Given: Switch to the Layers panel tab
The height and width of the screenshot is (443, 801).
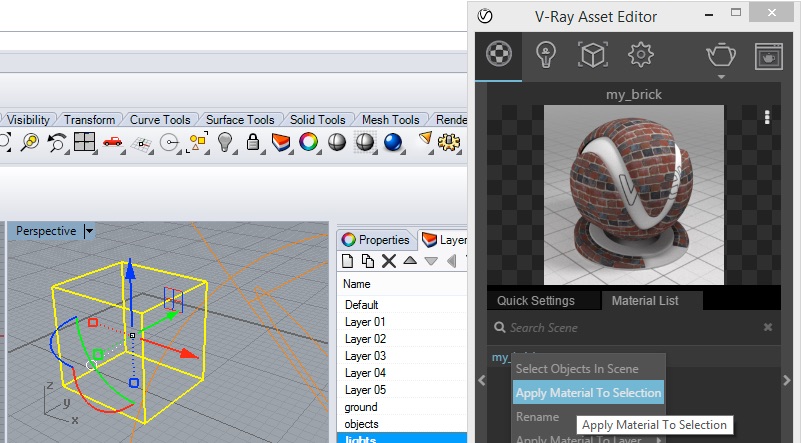Looking at the screenshot, I should click(x=444, y=240).
